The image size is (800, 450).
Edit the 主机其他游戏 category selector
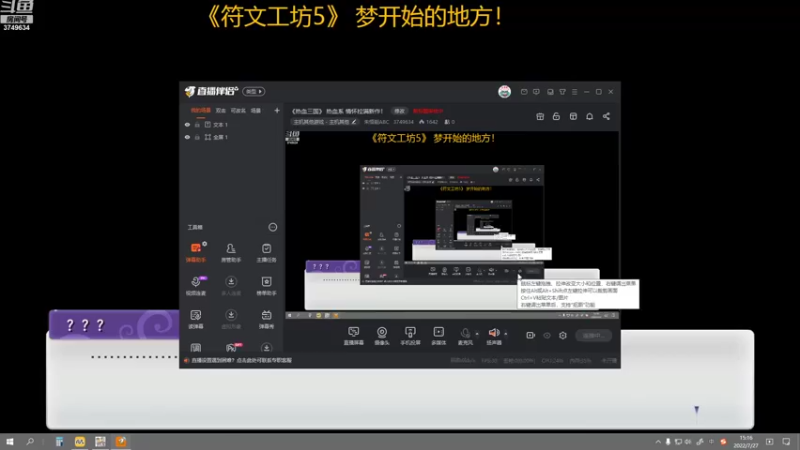(x=324, y=122)
